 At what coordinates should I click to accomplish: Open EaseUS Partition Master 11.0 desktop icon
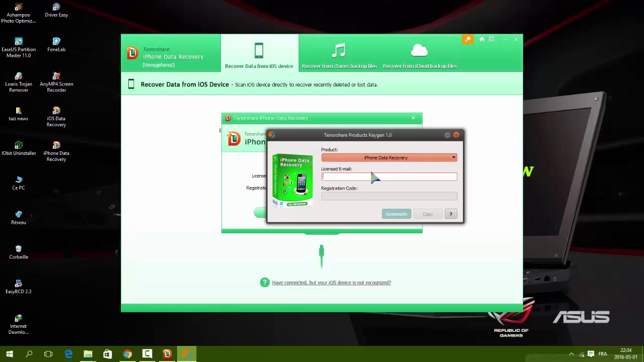19,48
